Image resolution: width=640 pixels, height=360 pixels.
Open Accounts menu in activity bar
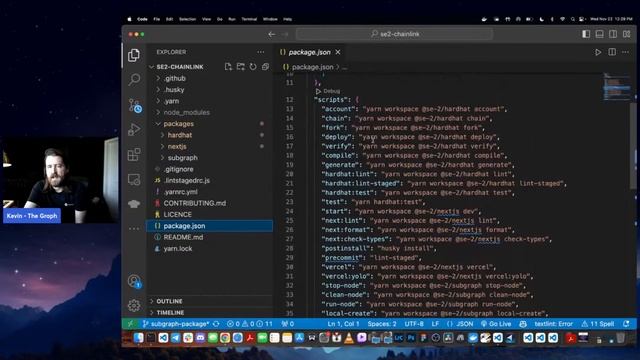click(134, 281)
